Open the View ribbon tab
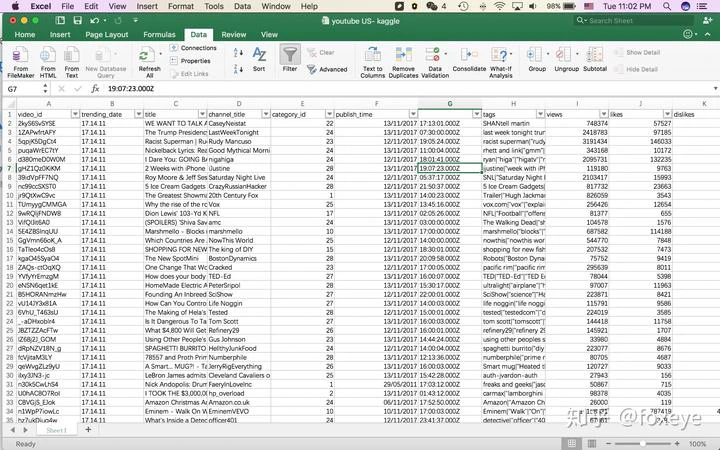 pos(269,34)
